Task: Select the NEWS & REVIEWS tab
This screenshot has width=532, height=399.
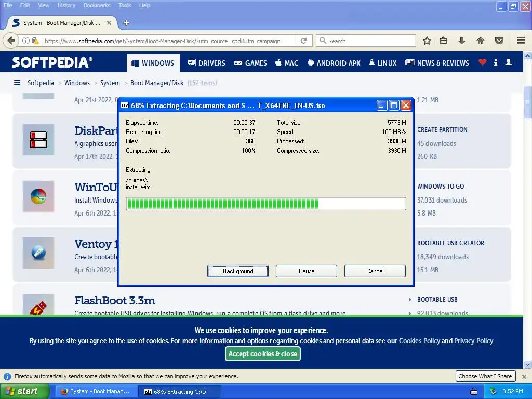Action: pyautogui.click(x=437, y=63)
